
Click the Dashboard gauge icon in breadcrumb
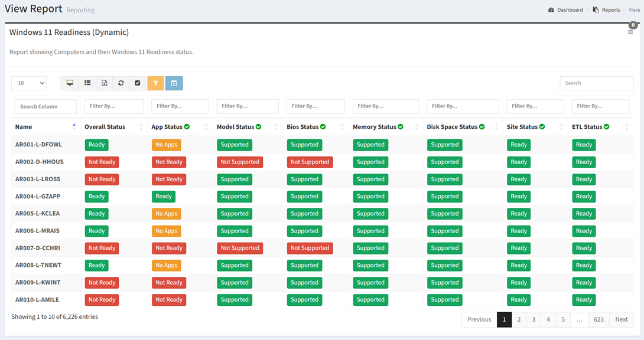pos(551,10)
